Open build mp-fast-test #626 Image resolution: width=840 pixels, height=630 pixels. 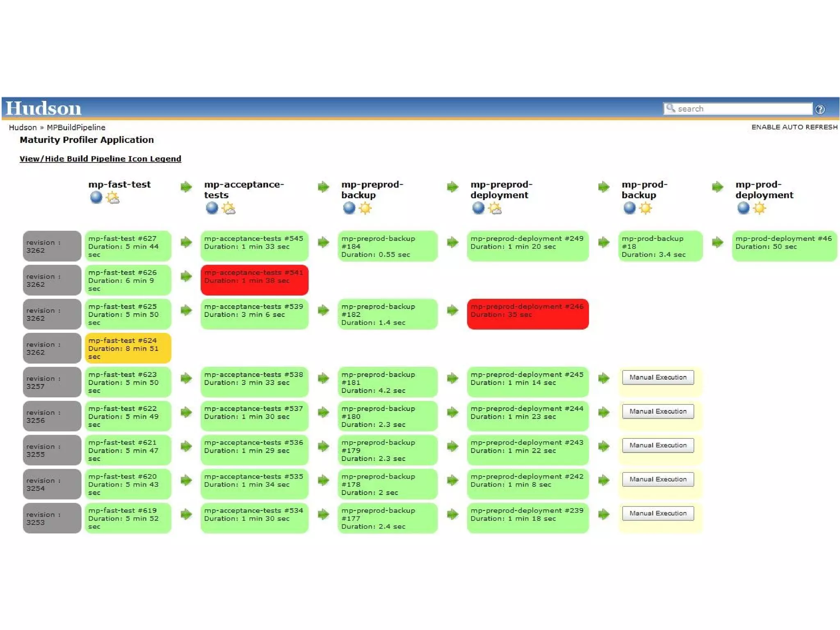(x=128, y=280)
